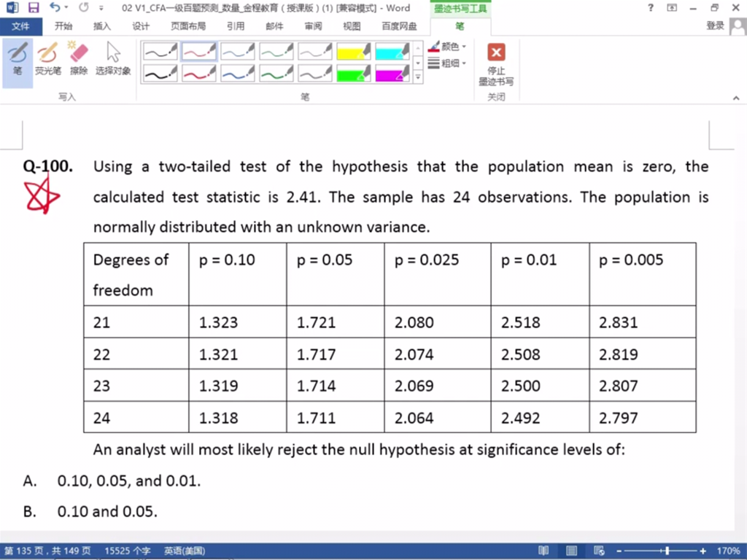
Task: Open the pen Thickness (粗细) dropdown
Action: tap(447, 63)
